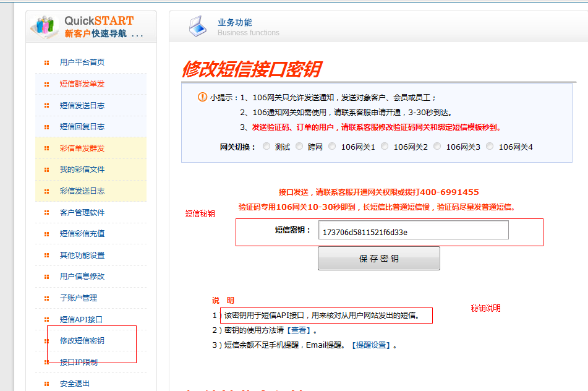The image size is (588, 391).
Task: Open 客户管理软件 link
Action: [x=82, y=213]
